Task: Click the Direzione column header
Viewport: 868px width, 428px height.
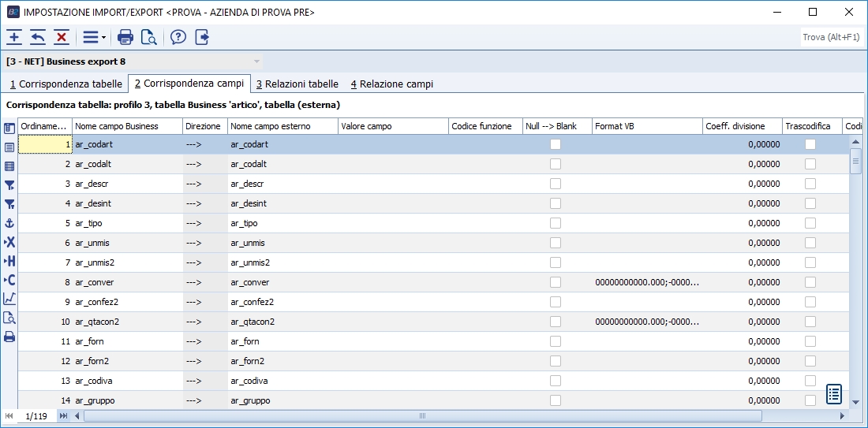Action: pos(205,126)
